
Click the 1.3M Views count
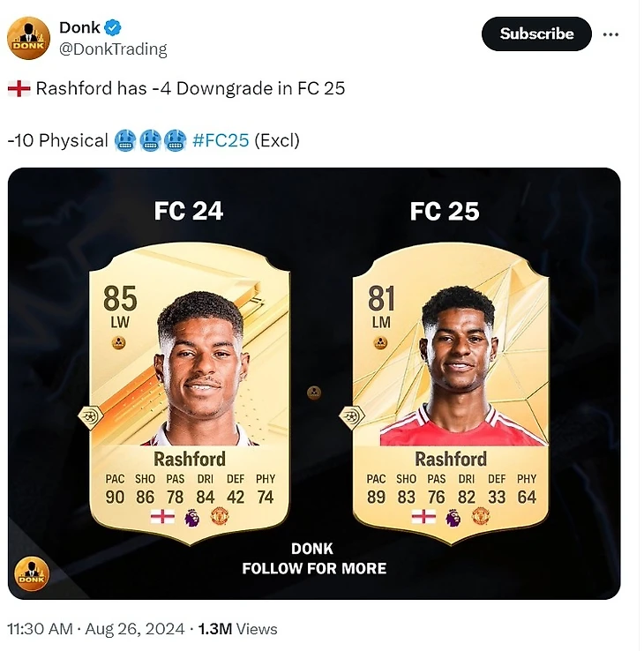[x=237, y=629]
